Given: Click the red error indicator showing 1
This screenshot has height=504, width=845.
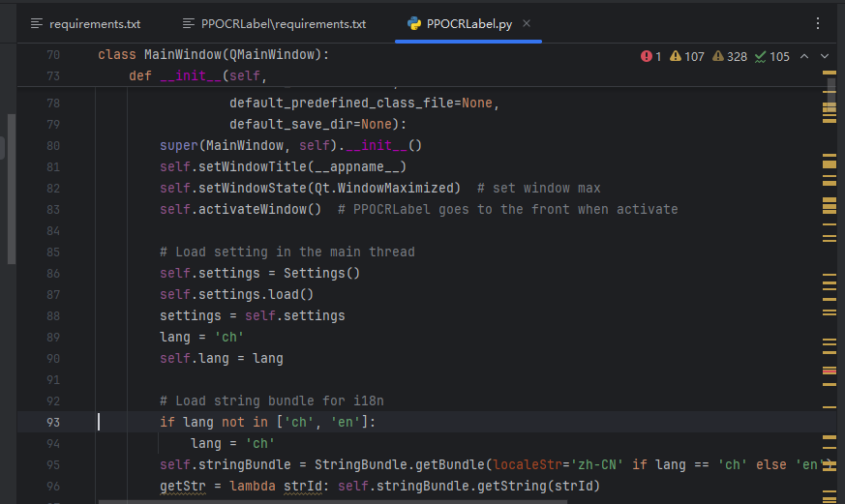Looking at the screenshot, I should point(651,56).
